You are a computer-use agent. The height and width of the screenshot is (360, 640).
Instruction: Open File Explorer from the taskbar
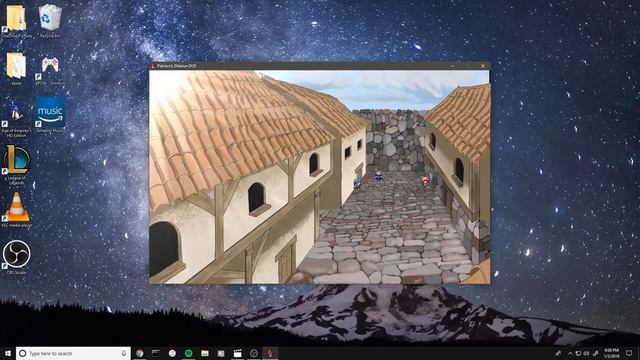205,353
